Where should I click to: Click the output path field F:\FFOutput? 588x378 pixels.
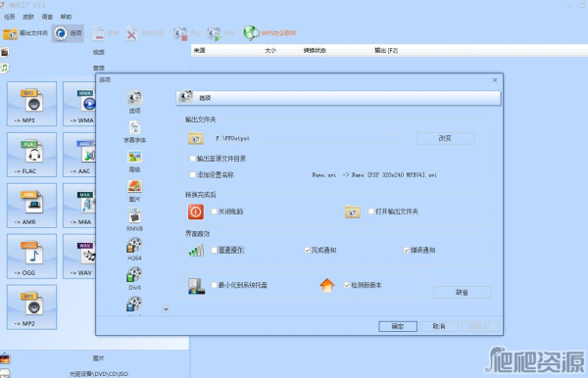click(308, 138)
